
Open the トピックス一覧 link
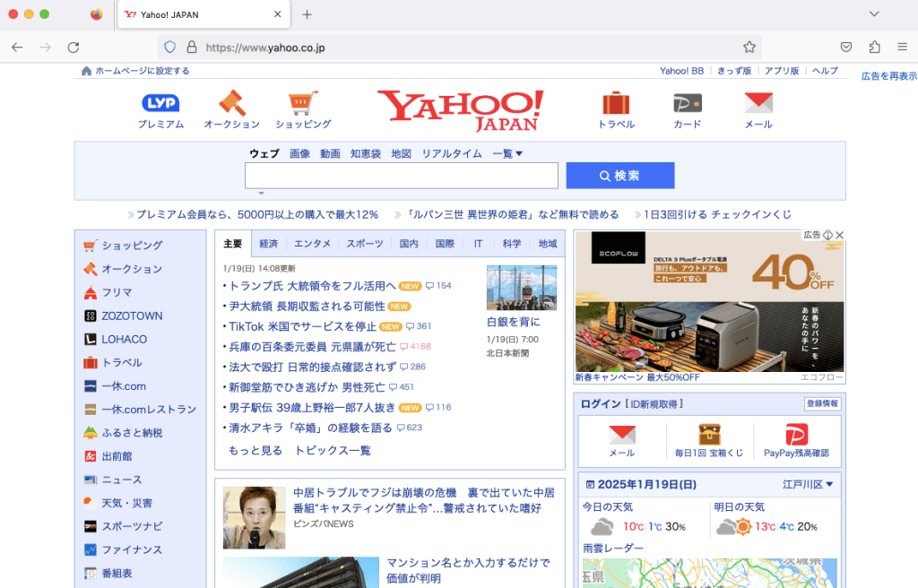[333, 450]
